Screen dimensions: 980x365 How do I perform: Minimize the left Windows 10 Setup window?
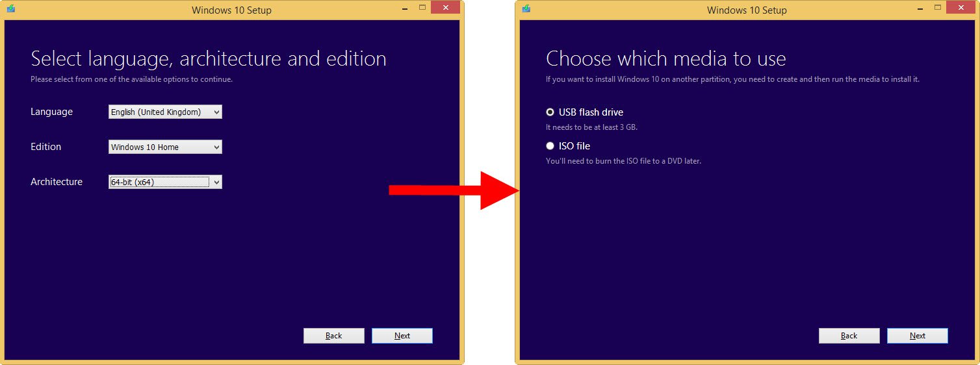click(x=404, y=8)
